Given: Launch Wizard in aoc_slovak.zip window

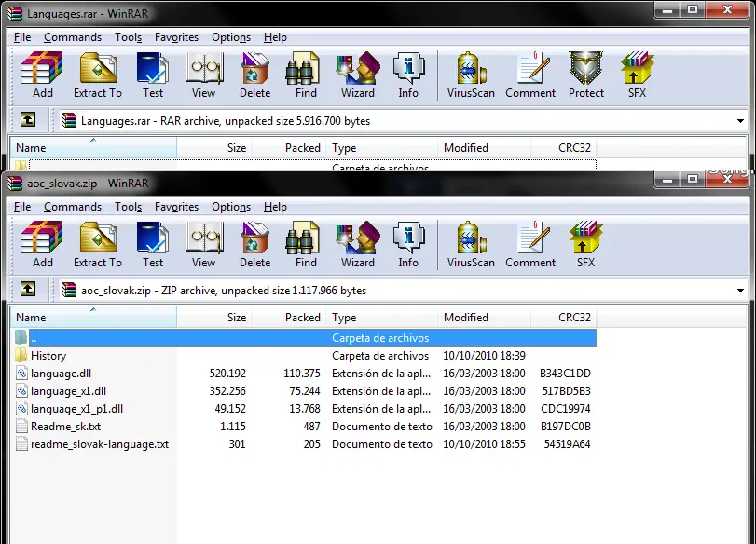Looking at the screenshot, I should coord(358,244).
